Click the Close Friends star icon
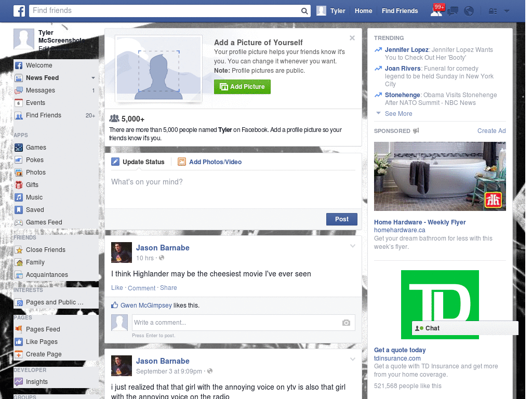This screenshot has width=532, height=399. coord(19,250)
